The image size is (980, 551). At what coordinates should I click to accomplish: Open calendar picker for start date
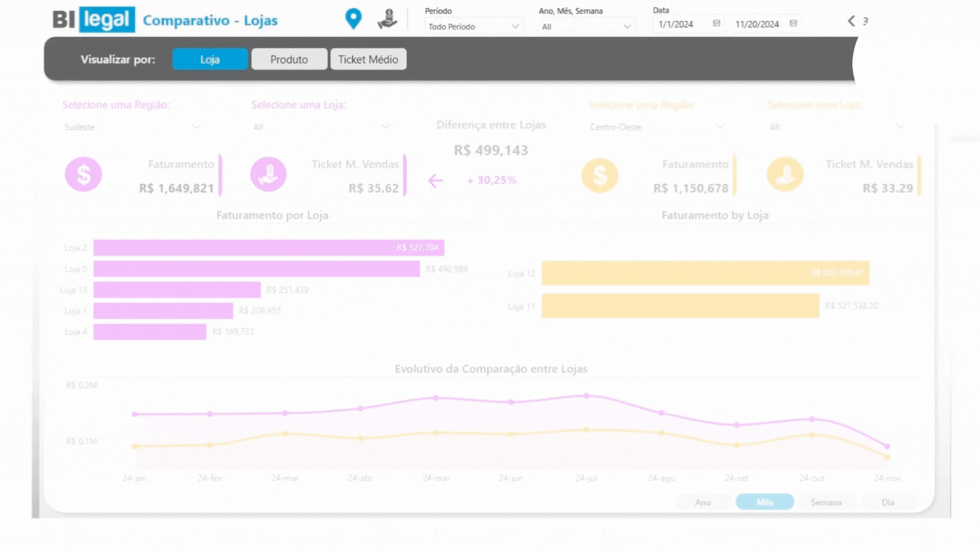(x=716, y=23)
